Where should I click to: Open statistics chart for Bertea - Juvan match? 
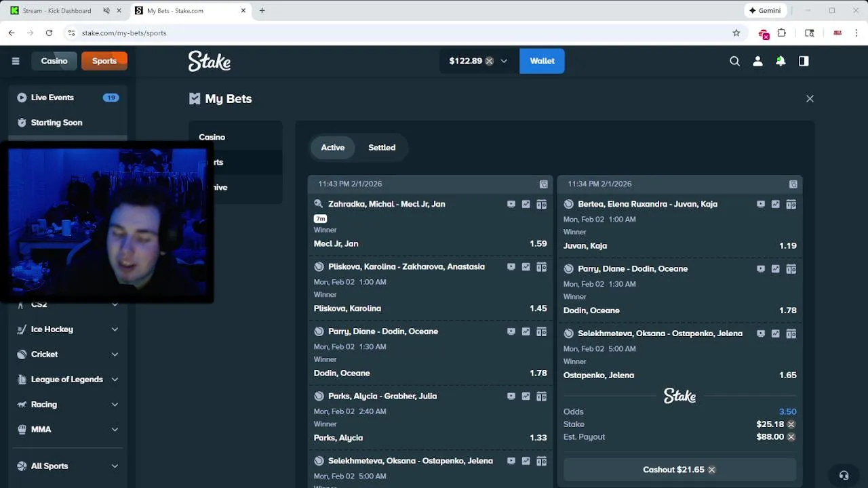coord(775,204)
